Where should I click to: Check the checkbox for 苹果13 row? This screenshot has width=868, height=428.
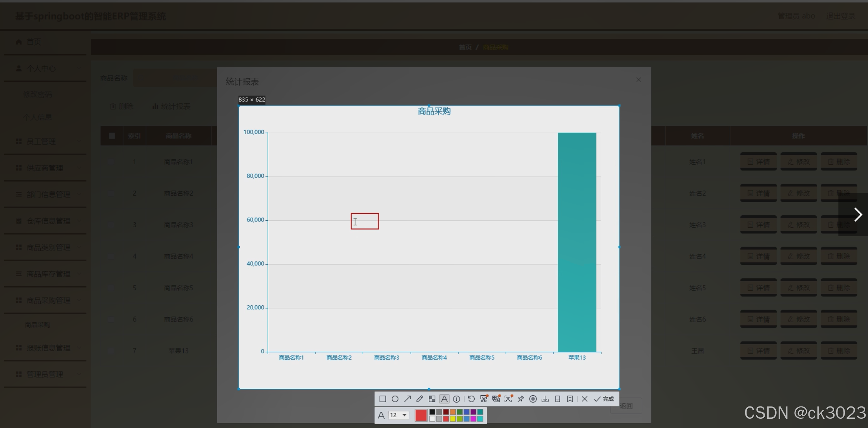pos(112,350)
